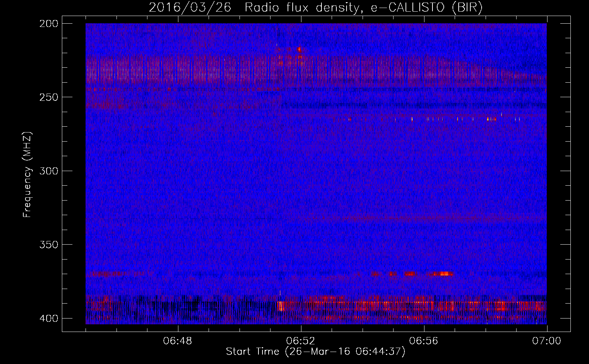Click the 350 frequency tick label
589x364 pixels.
tap(48, 245)
